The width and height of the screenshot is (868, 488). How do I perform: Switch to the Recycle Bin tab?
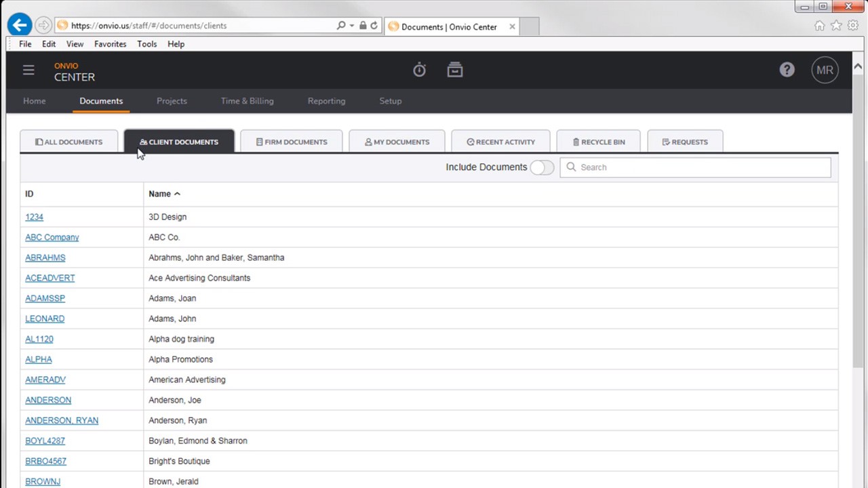(x=598, y=142)
